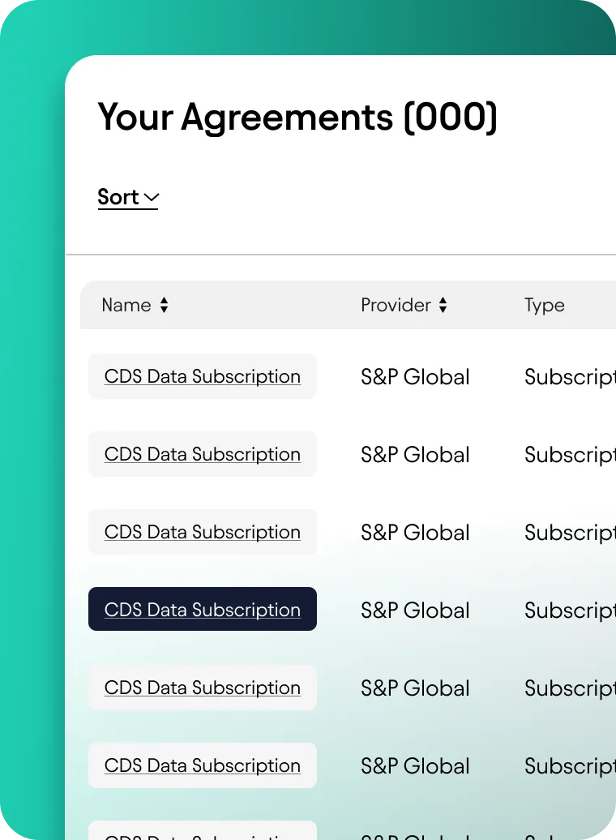
Task: Open the Sort dropdown
Action: point(128,197)
